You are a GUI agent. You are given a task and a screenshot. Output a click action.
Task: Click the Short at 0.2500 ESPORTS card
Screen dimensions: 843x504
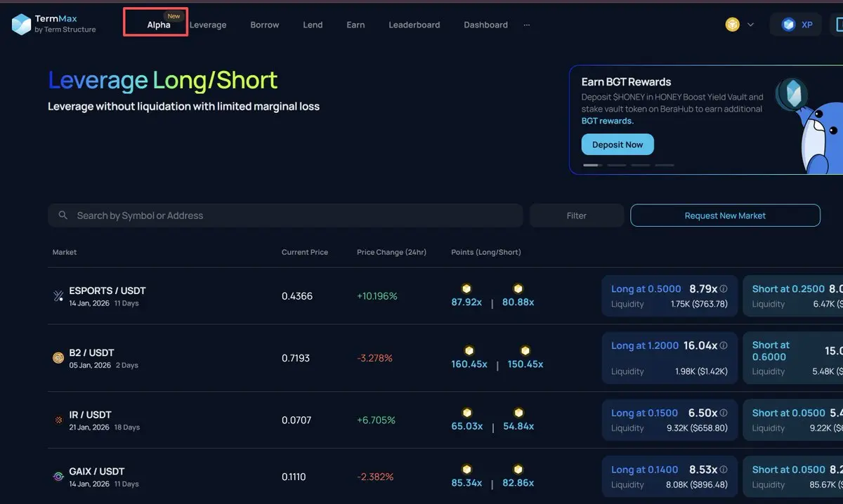tap(793, 296)
